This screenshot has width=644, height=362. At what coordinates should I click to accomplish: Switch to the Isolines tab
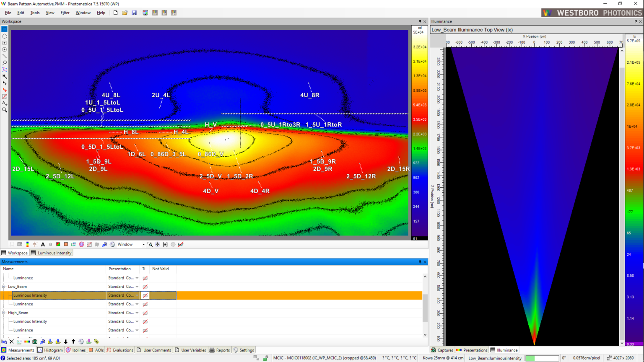tap(75, 350)
